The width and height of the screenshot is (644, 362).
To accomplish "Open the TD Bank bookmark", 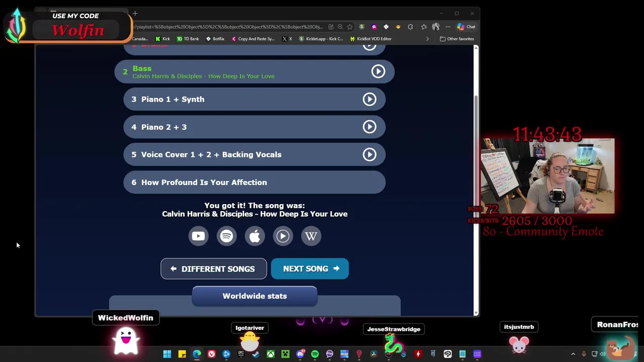I will point(188,39).
